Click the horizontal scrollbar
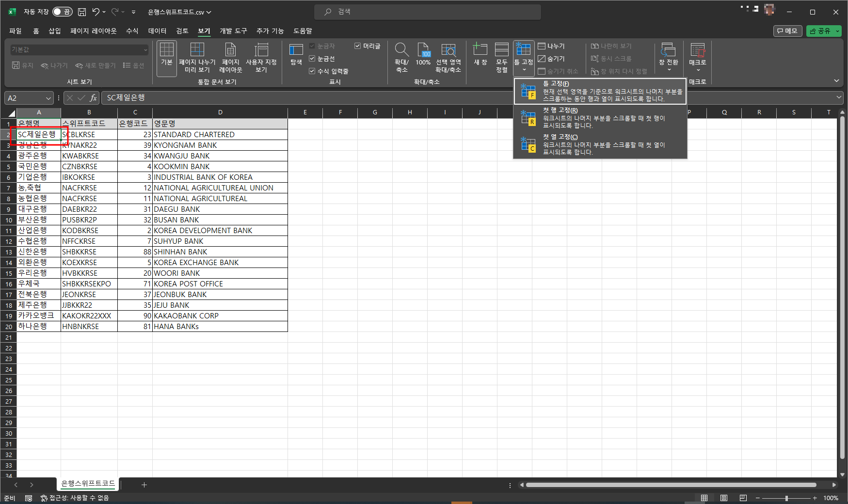This screenshot has height=504, width=848. [x=672, y=485]
